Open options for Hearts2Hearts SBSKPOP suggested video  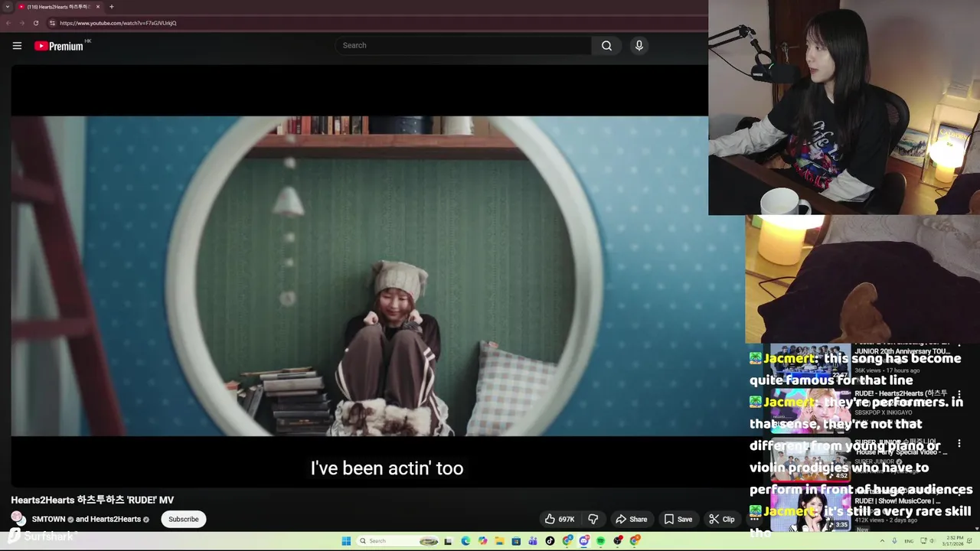[959, 395]
